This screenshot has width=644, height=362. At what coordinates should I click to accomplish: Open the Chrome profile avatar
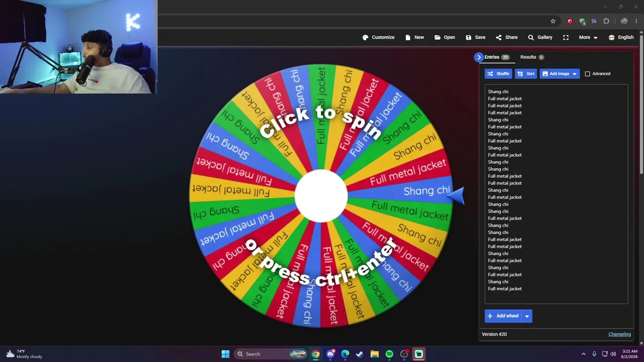624,21
